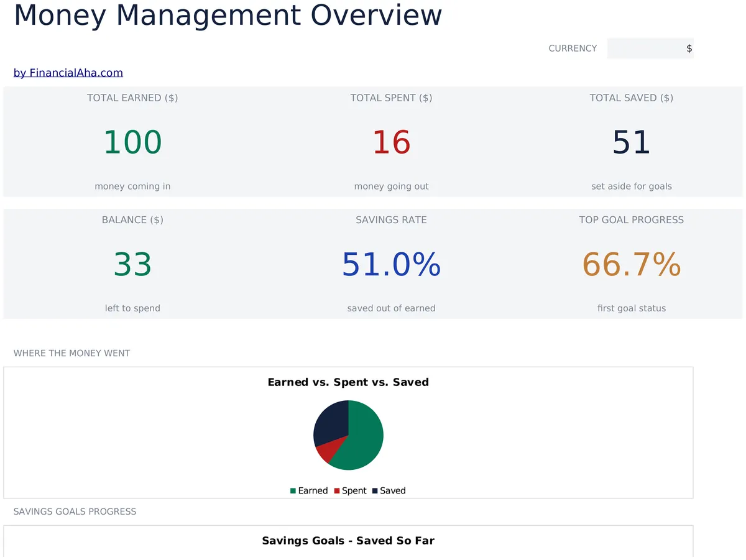The image size is (746, 560).
Task: Select the TOP GOAL PROGRESS heading
Action: [632, 219]
